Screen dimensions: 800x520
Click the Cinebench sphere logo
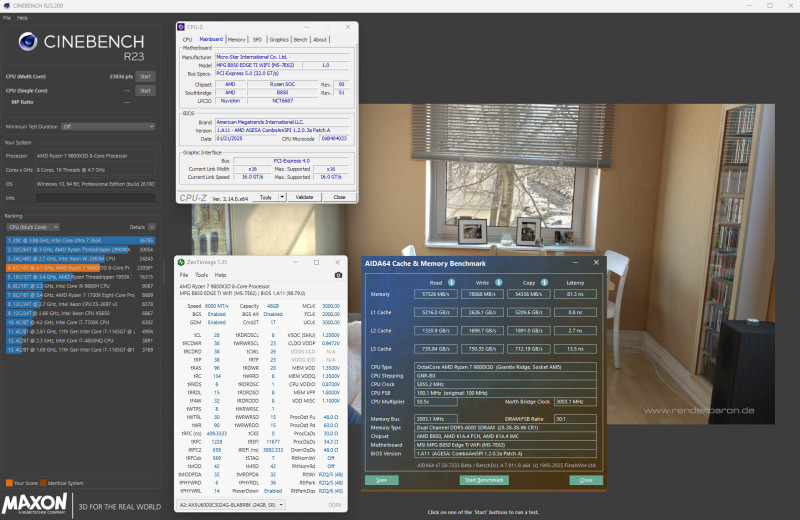pos(28,41)
